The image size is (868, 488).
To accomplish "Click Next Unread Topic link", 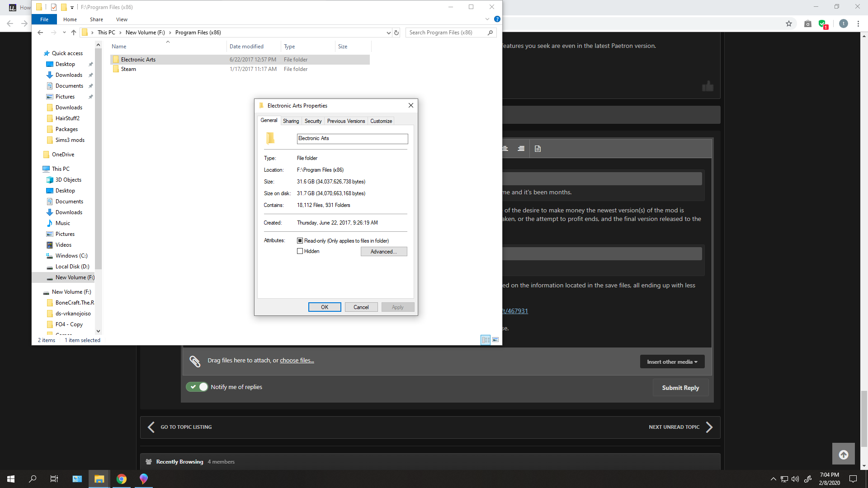I will (681, 427).
